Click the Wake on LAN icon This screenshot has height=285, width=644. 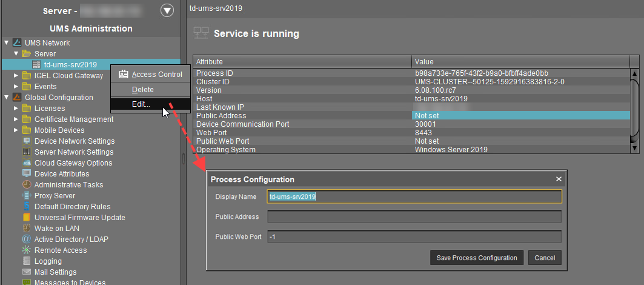click(27, 229)
